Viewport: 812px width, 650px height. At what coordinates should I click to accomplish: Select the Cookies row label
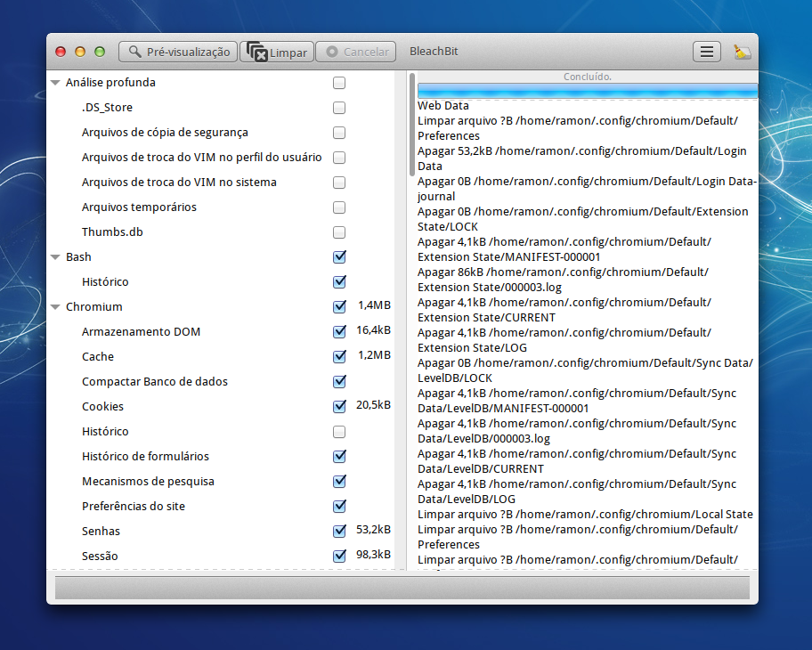pyautogui.click(x=102, y=407)
